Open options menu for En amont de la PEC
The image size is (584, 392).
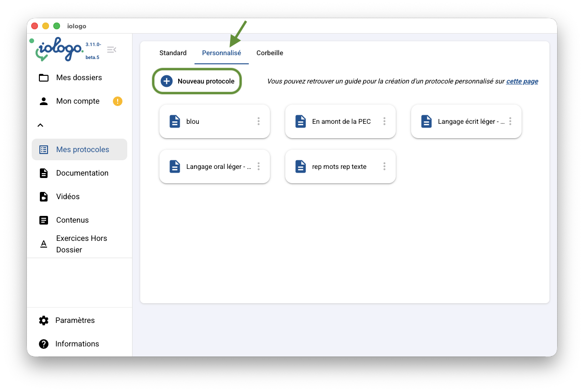click(x=384, y=121)
